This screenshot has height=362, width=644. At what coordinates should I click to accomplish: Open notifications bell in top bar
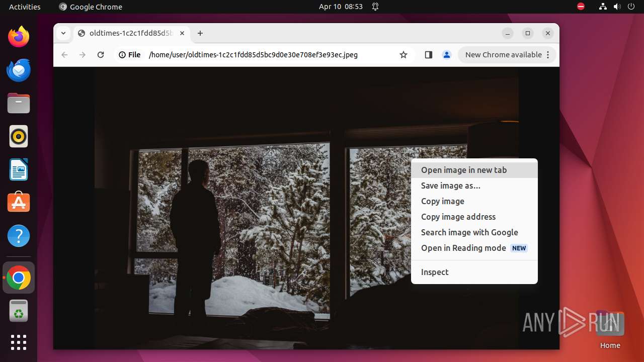(375, 7)
